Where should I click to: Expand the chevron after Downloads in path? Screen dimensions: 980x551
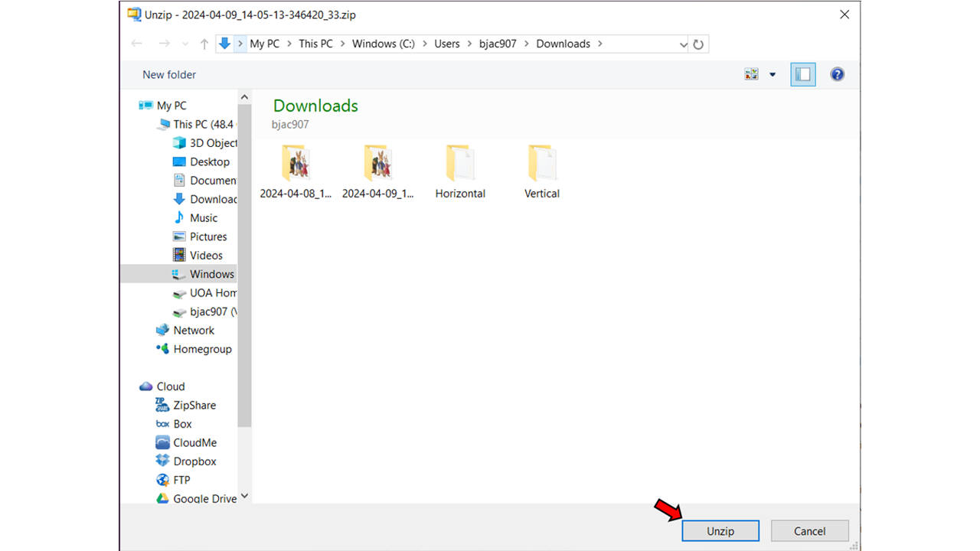(600, 44)
